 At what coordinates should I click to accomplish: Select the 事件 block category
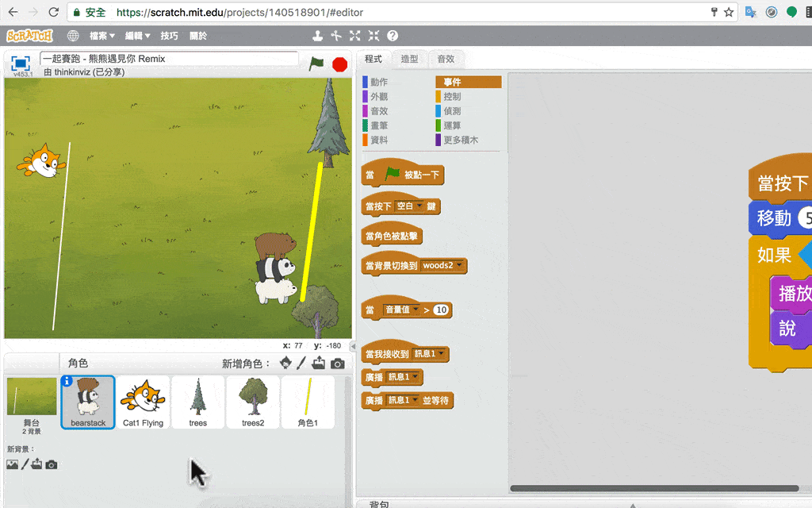click(469, 82)
